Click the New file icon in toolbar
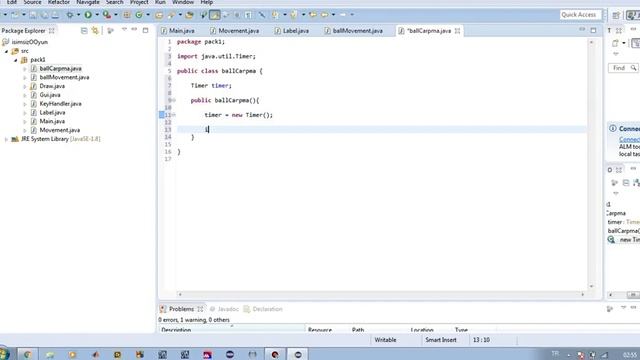 15,15
